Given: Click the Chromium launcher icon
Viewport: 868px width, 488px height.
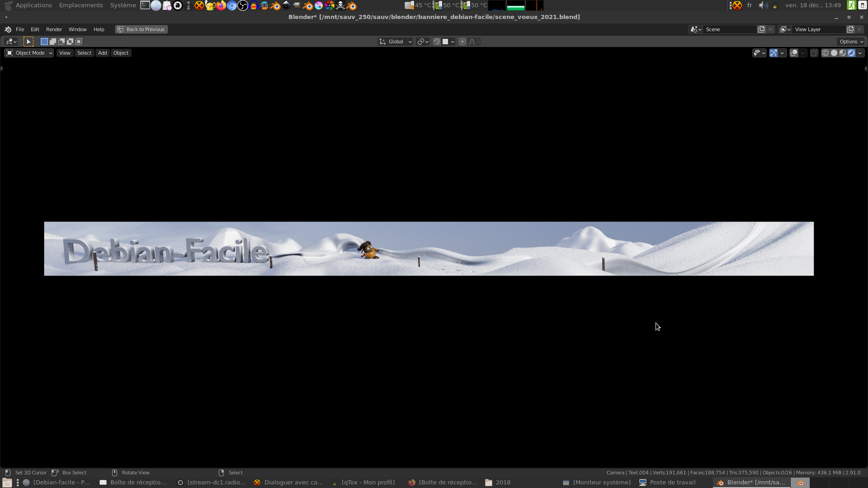Looking at the screenshot, I should (x=232, y=5).
